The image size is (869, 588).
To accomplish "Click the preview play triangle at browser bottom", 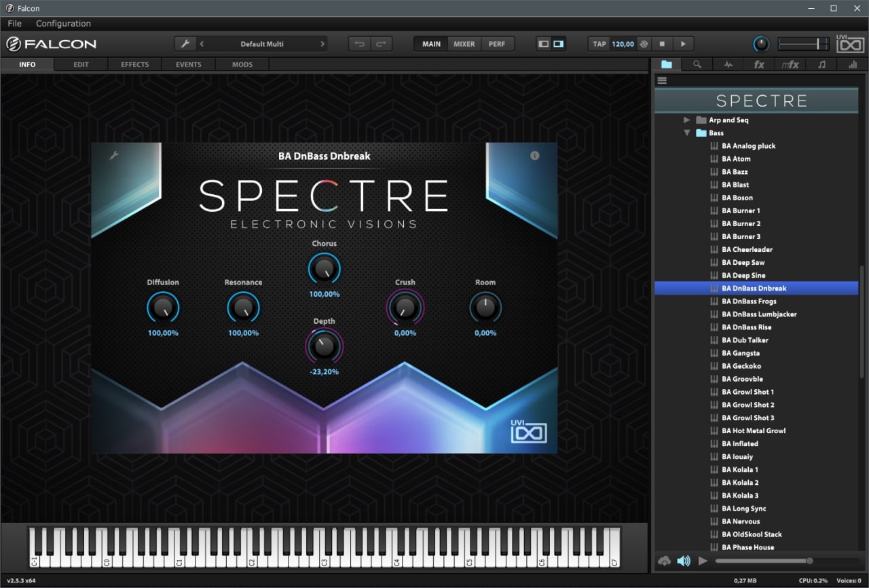I will [x=703, y=561].
